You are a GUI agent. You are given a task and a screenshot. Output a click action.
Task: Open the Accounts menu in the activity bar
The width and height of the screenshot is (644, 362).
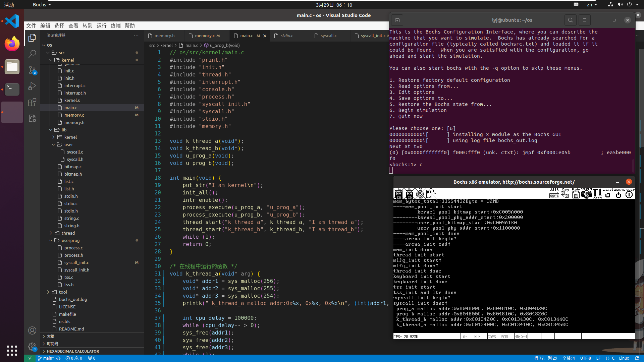(32, 331)
